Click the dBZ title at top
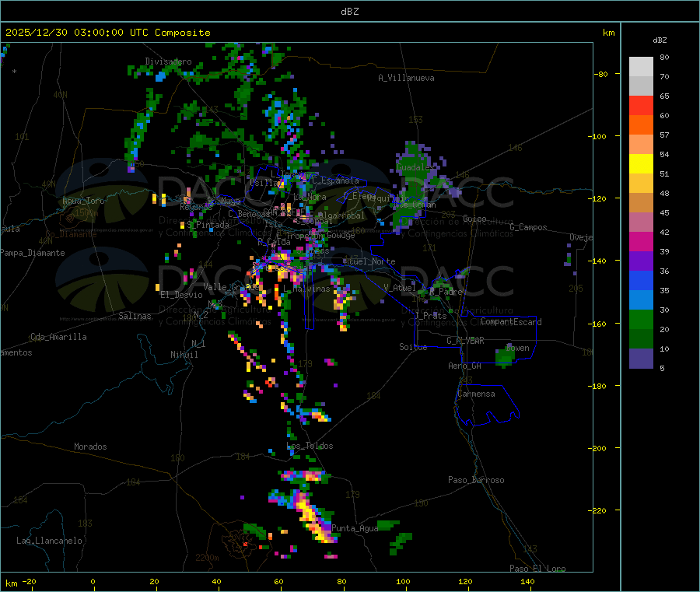The height and width of the screenshot is (592, 700). (349, 12)
